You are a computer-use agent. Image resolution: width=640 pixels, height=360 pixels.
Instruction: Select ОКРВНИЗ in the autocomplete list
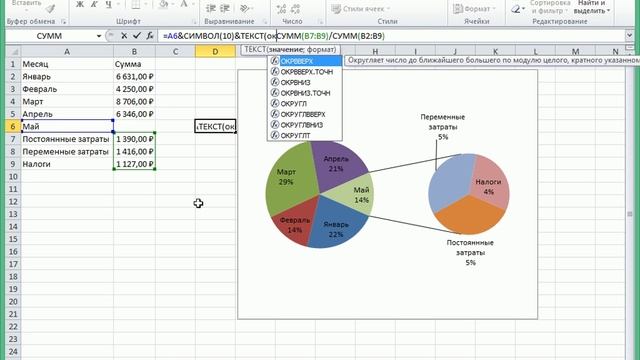pos(305,82)
